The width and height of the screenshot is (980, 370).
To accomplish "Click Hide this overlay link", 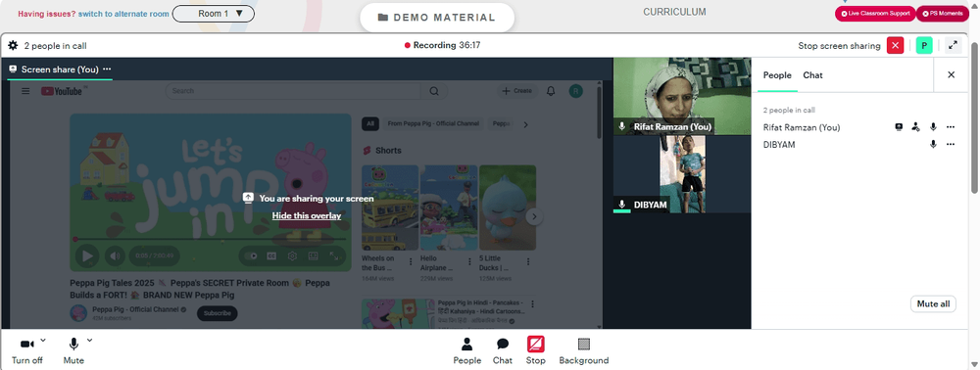I will (306, 216).
